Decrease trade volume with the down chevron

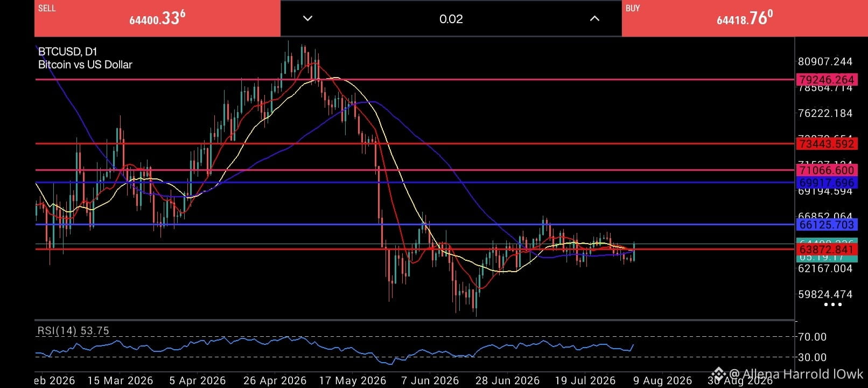308,19
